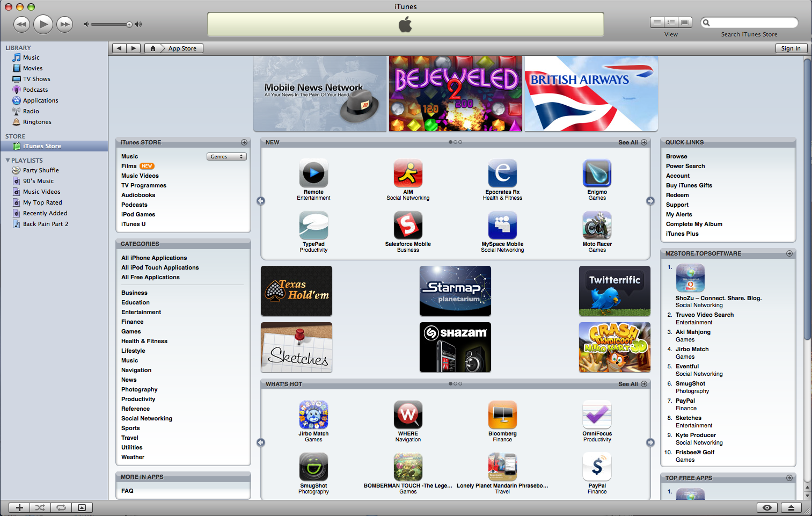The height and width of the screenshot is (516, 812).
Task: Open the App Store breadcrumb
Action: [182, 48]
